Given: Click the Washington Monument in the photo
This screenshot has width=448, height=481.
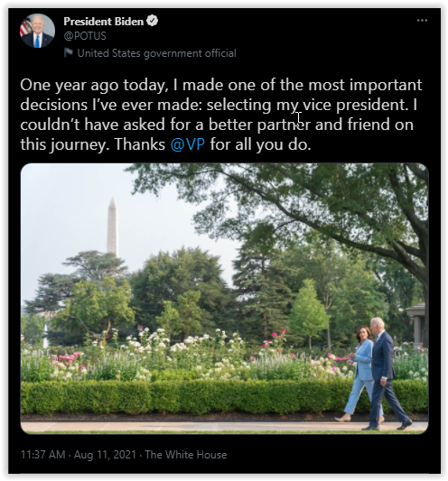Looking at the screenshot, I should (112, 227).
